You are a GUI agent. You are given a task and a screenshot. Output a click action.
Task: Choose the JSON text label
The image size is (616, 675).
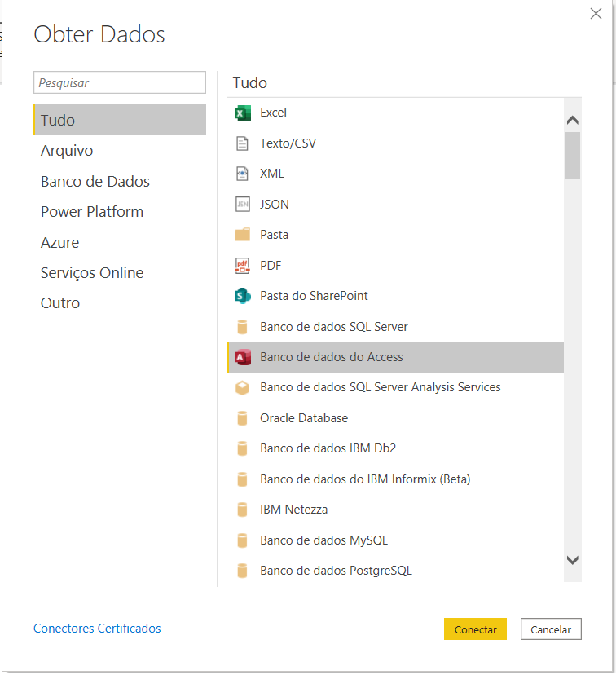(275, 205)
